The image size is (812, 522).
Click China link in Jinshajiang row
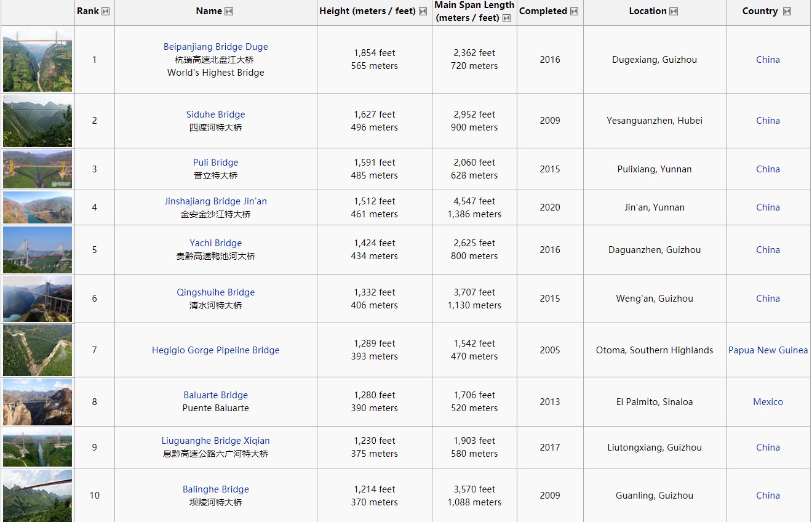(x=768, y=207)
